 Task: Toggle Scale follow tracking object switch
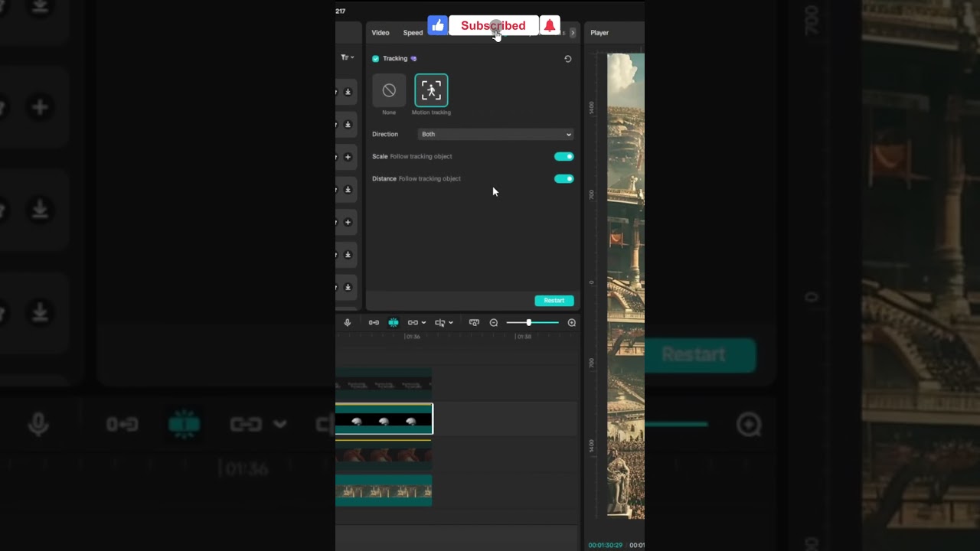click(563, 156)
